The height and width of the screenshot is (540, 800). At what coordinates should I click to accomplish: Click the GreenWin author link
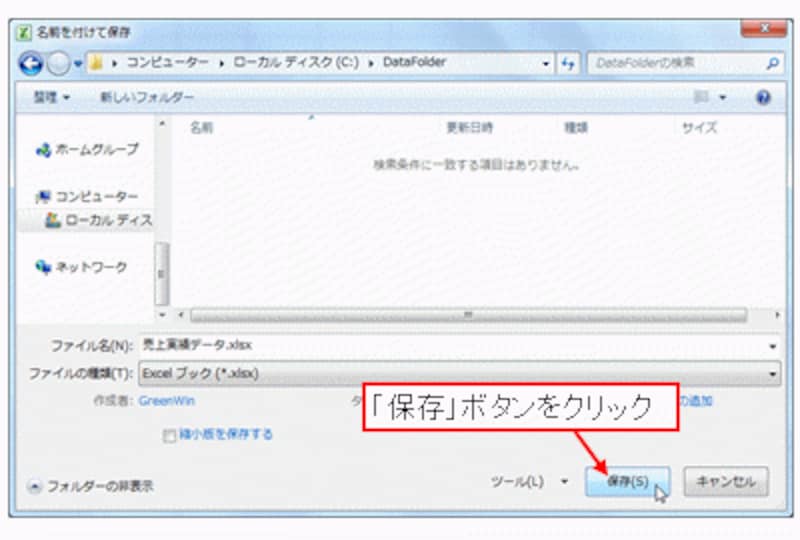166,401
